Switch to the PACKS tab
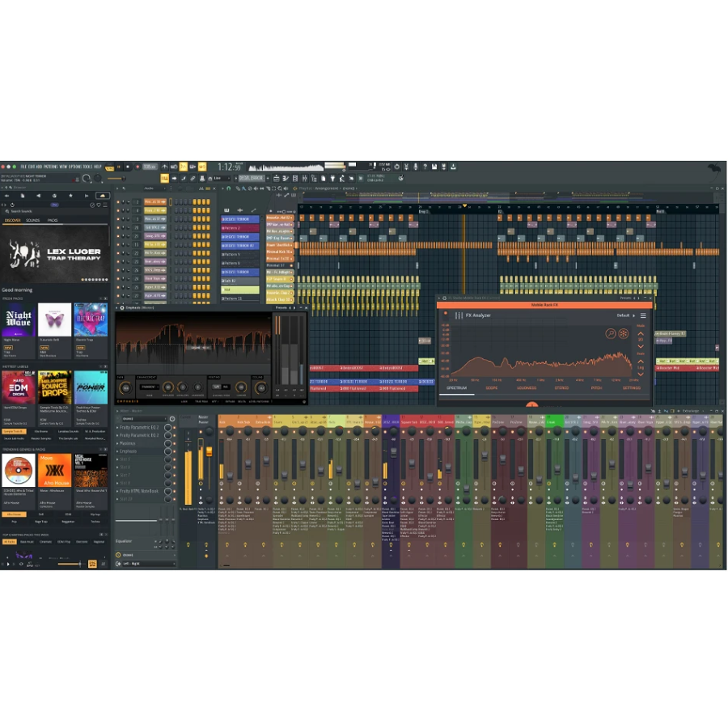This screenshot has width=728, height=728. 53,220
